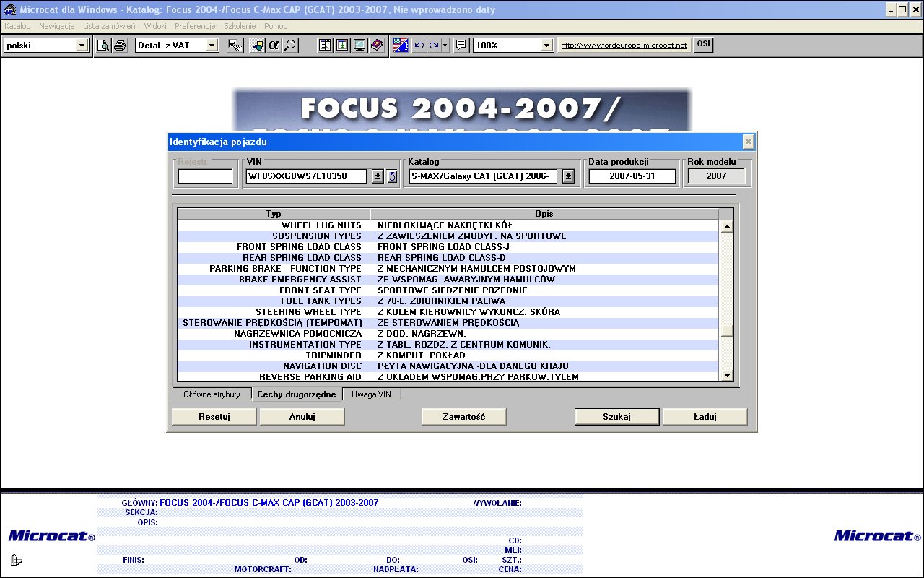The image size is (924, 578).
Task: Open the Pomoc menu
Action: (276, 26)
